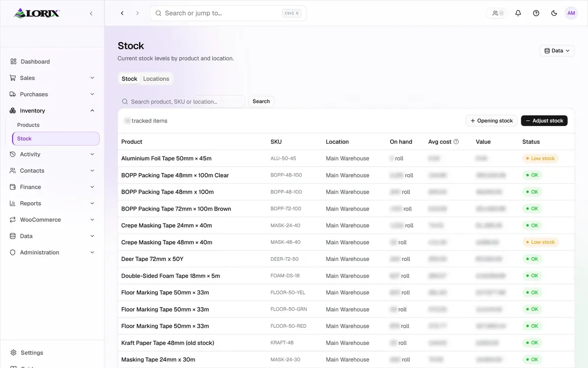Click the Settings gear icon
The image size is (588, 368).
click(13, 353)
